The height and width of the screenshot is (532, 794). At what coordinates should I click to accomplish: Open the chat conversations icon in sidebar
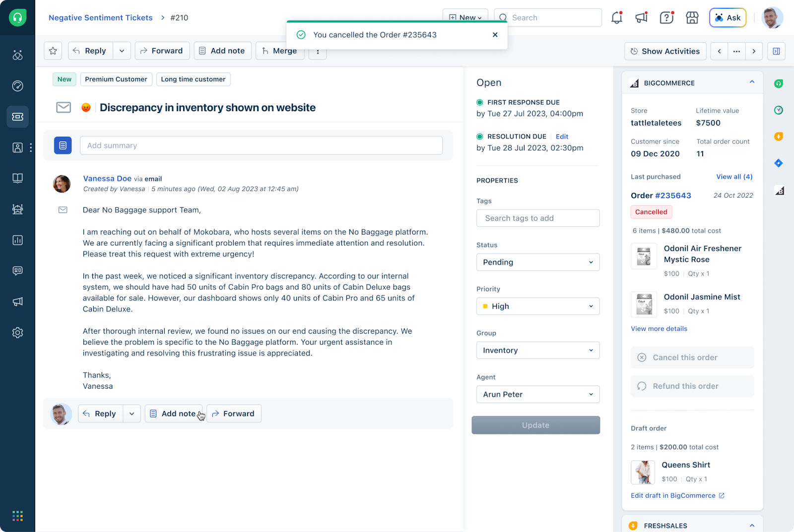pyautogui.click(x=17, y=271)
